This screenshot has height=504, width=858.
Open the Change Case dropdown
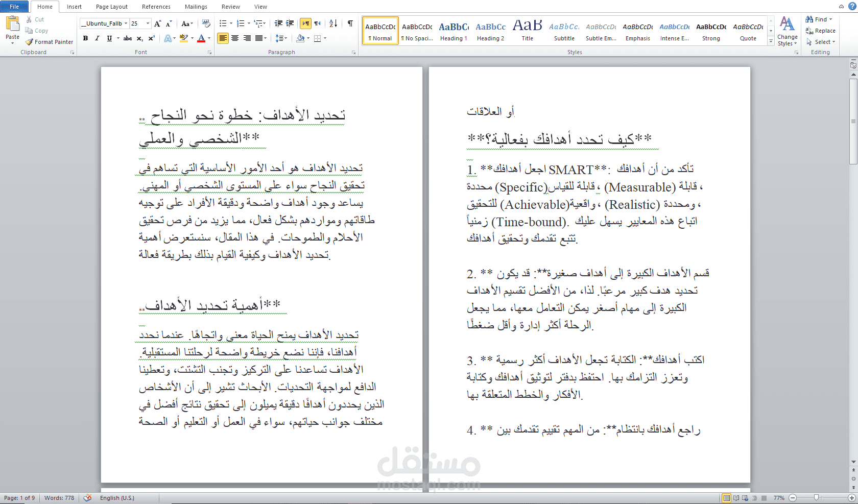coord(187,23)
